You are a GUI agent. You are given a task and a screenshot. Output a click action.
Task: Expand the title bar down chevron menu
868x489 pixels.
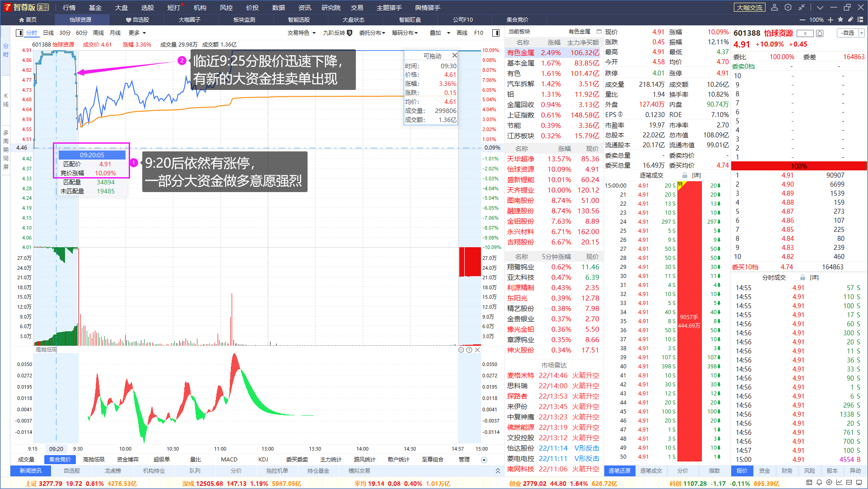[x=820, y=7]
